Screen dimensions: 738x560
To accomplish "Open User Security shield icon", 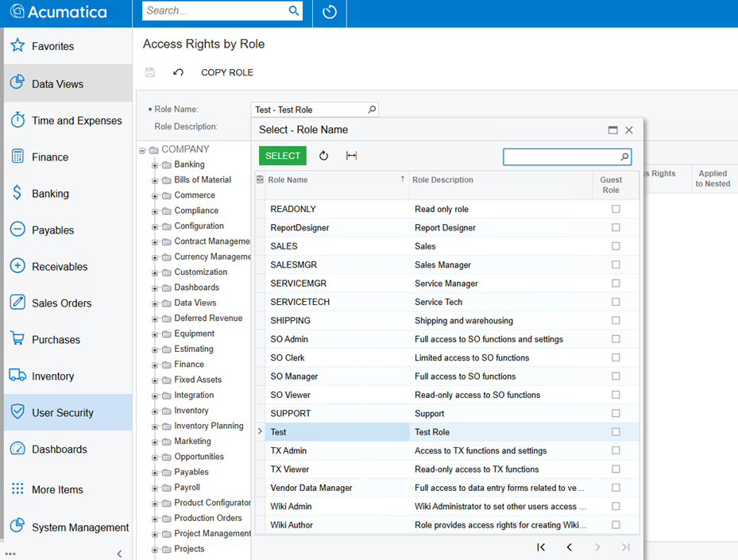I will (x=17, y=411).
